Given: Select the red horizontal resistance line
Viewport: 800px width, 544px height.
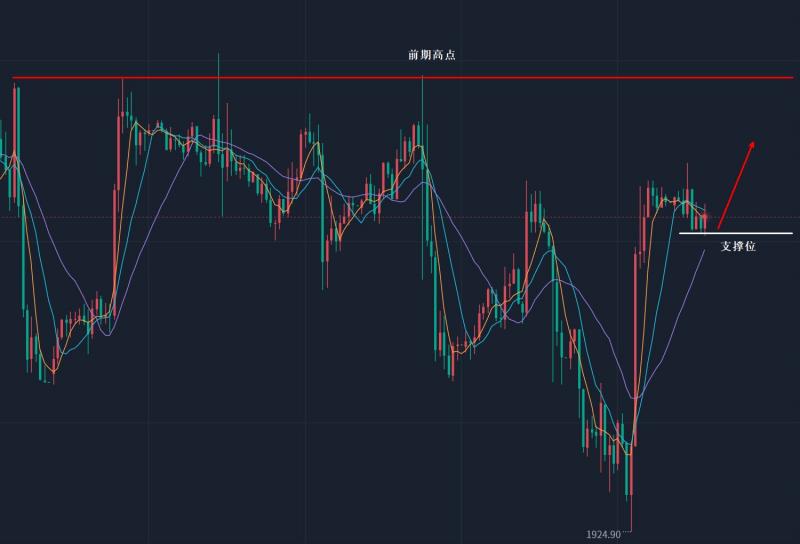Looking at the screenshot, I should pyautogui.click(x=300, y=77).
